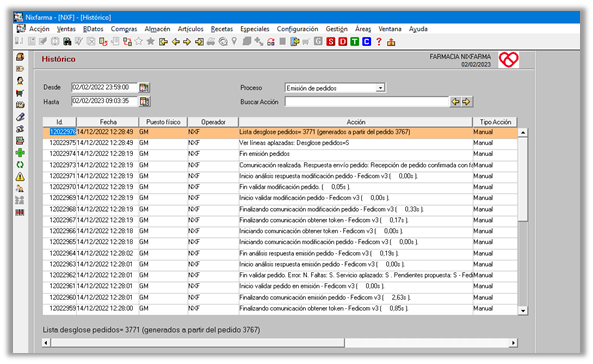Open the Gestión menu
Screen dimensions: 593x364
click(x=337, y=29)
